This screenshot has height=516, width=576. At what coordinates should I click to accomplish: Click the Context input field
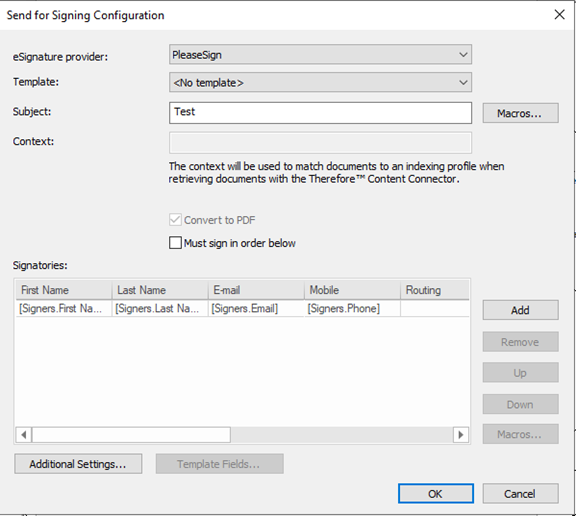320,143
